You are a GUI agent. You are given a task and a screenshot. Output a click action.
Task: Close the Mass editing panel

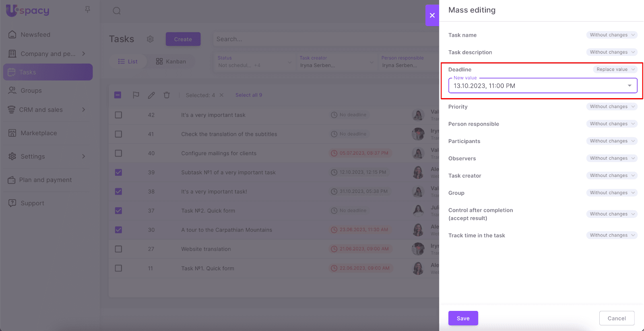pos(432,15)
